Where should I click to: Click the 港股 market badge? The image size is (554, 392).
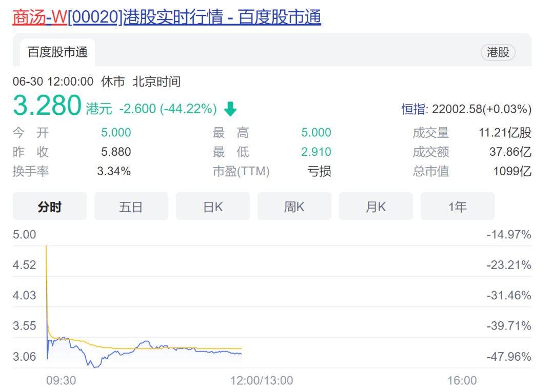pos(498,52)
